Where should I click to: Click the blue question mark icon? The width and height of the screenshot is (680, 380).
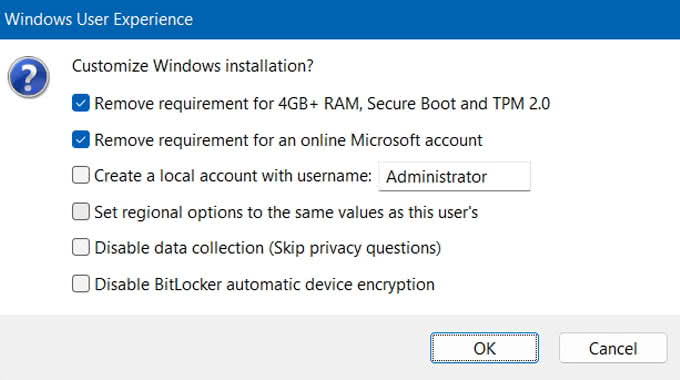[29, 77]
